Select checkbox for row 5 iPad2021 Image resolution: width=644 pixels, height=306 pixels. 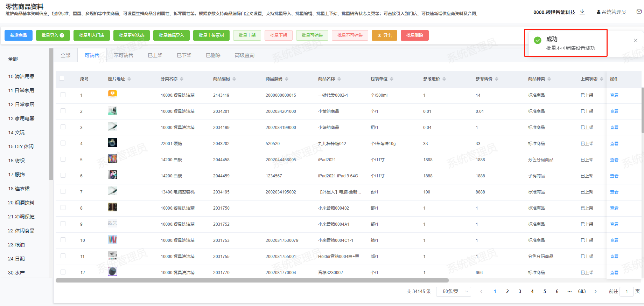click(x=63, y=159)
